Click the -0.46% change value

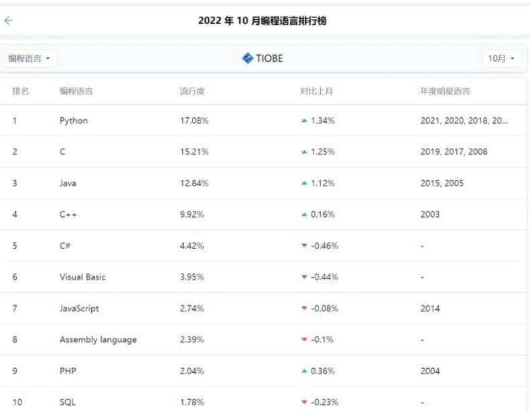[x=324, y=246]
